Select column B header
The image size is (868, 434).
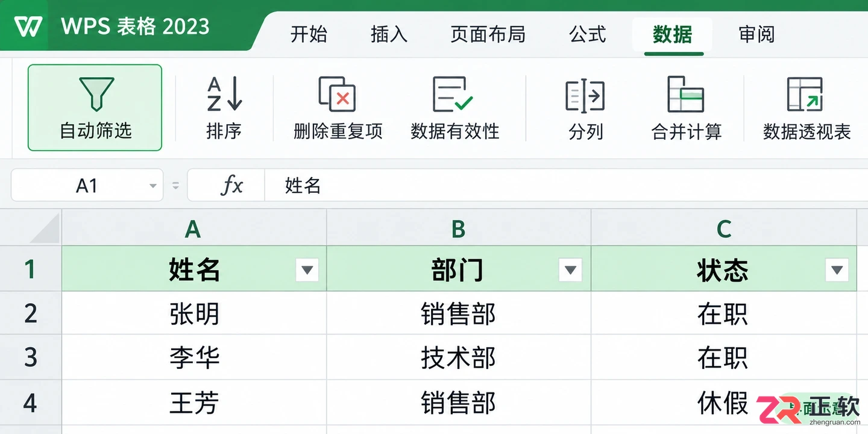coord(459,228)
